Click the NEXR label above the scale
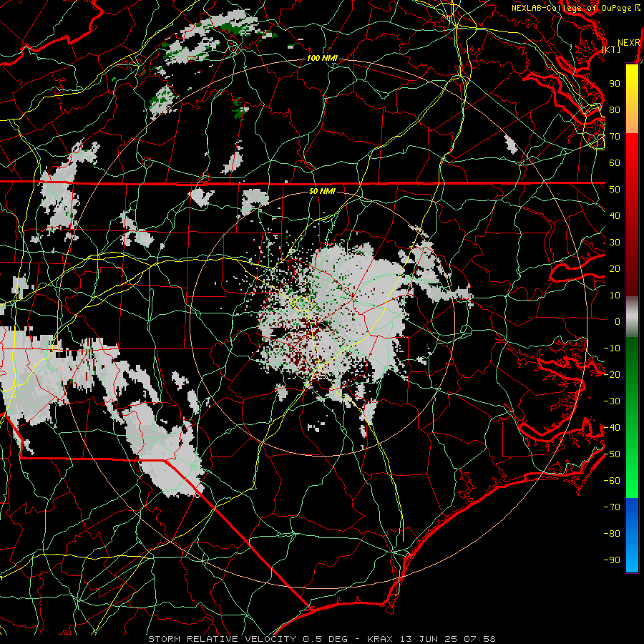Image resolution: width=644 pixels, height=644 pixels. [x=629, y=43]
